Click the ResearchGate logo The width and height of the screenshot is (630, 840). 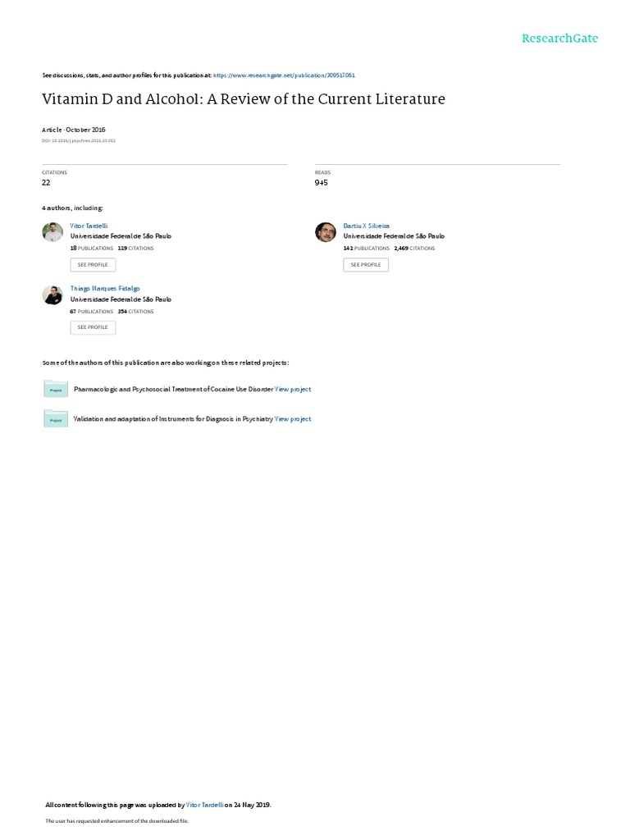[559, 38]
